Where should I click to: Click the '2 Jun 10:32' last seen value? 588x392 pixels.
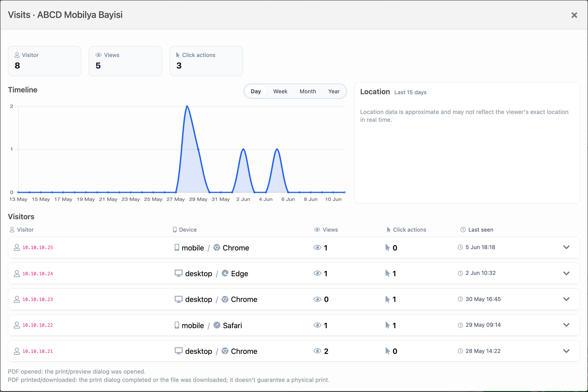point(480,273)
